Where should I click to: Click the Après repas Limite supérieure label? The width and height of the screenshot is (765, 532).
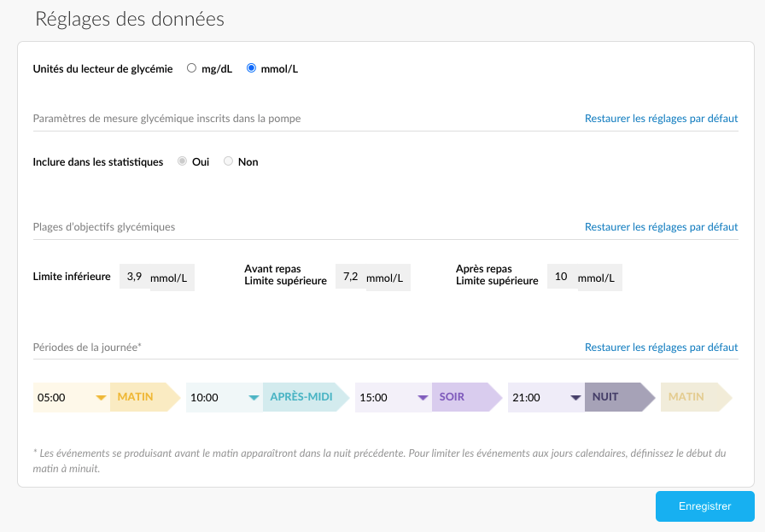point(497,275)
